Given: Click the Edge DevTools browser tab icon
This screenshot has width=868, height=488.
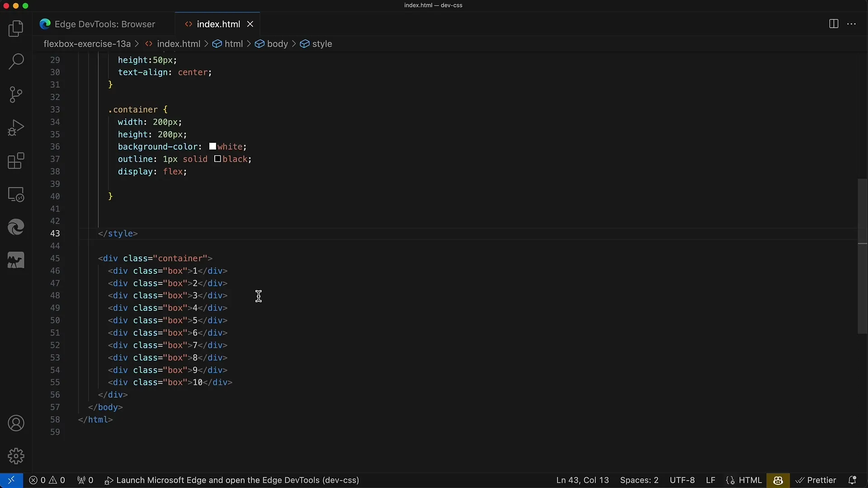Looking at the screenshot, I should tap(45, 24).
